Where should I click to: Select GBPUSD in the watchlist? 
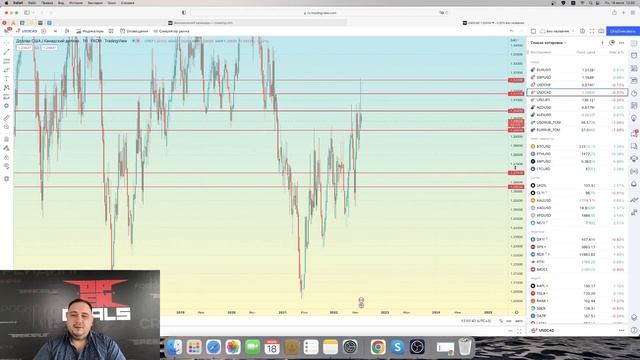[x=577, y=77]
